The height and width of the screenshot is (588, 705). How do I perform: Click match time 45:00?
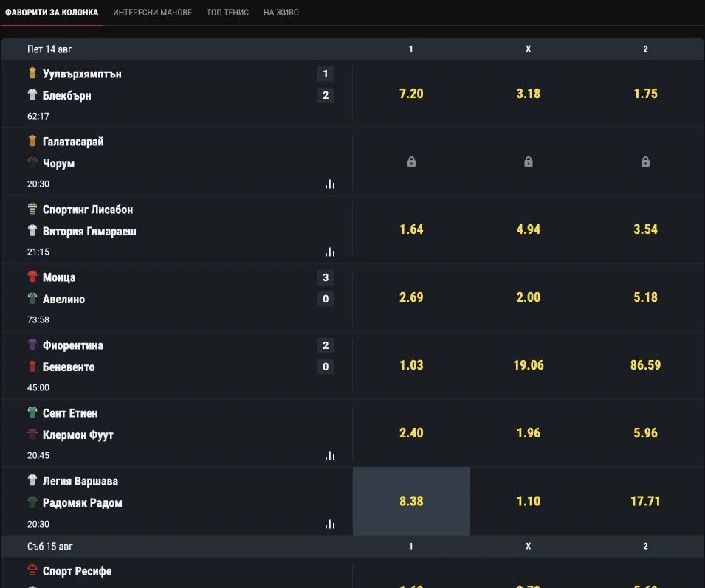pos(38,387)
